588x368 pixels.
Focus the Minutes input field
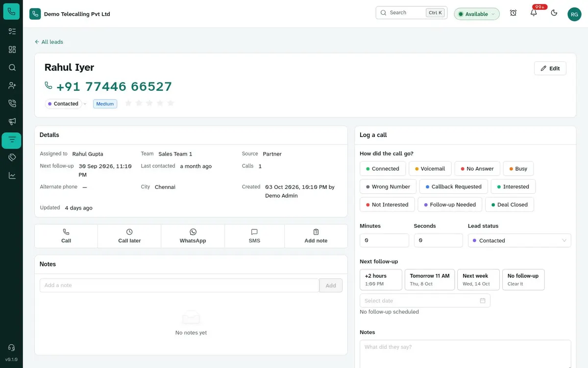(x=384, y=240)
